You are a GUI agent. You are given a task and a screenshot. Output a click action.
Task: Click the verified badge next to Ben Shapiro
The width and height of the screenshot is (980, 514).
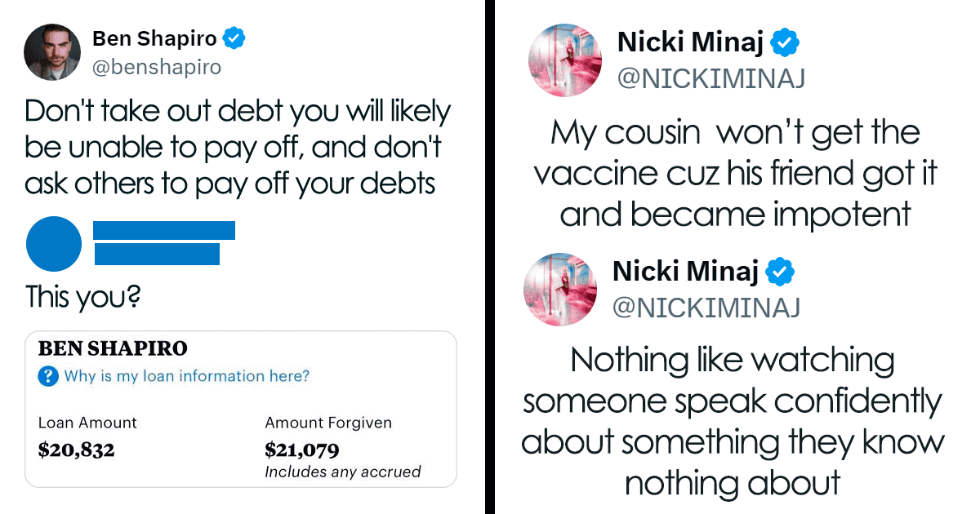(234, 38)
